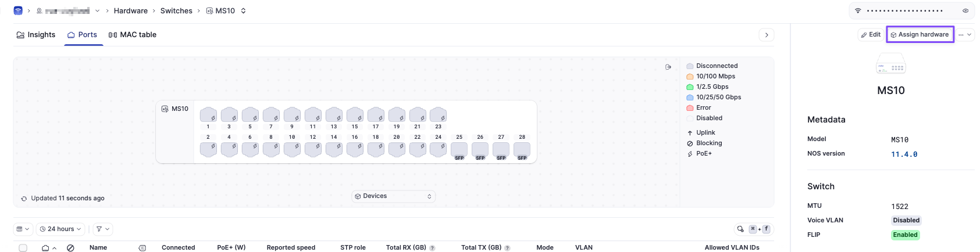
Task: Click the Assign hardware button
Action: click(920, 35)
